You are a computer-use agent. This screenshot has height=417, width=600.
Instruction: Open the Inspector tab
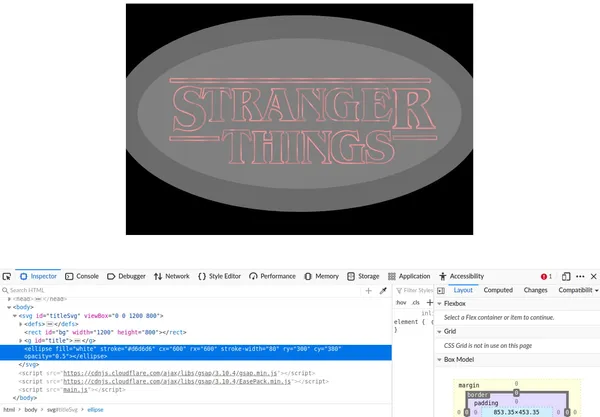[38, 276]
